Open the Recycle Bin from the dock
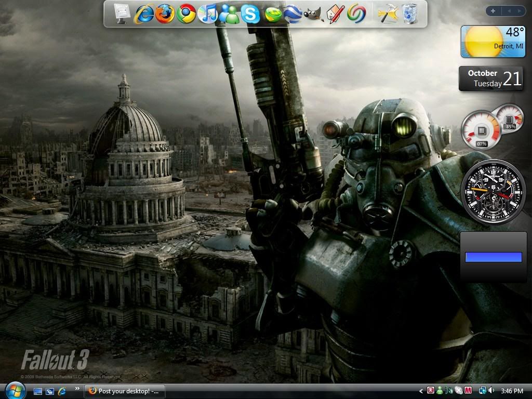 point(409,14)
